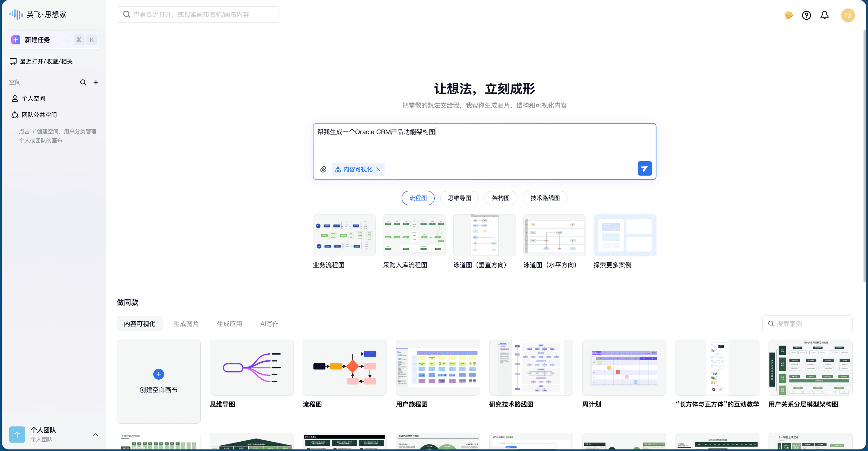Open the OKR 任务展示 template thumbnail

coord(345,442)
